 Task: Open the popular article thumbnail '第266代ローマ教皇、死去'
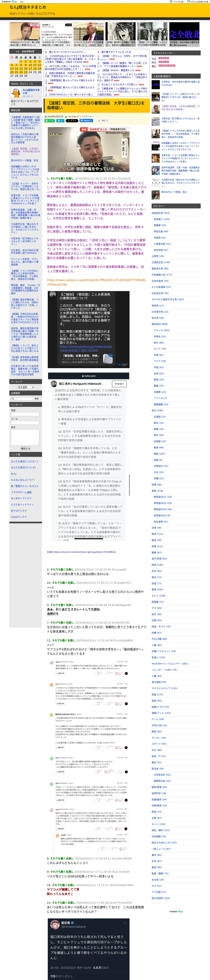(x=156, y=195)
